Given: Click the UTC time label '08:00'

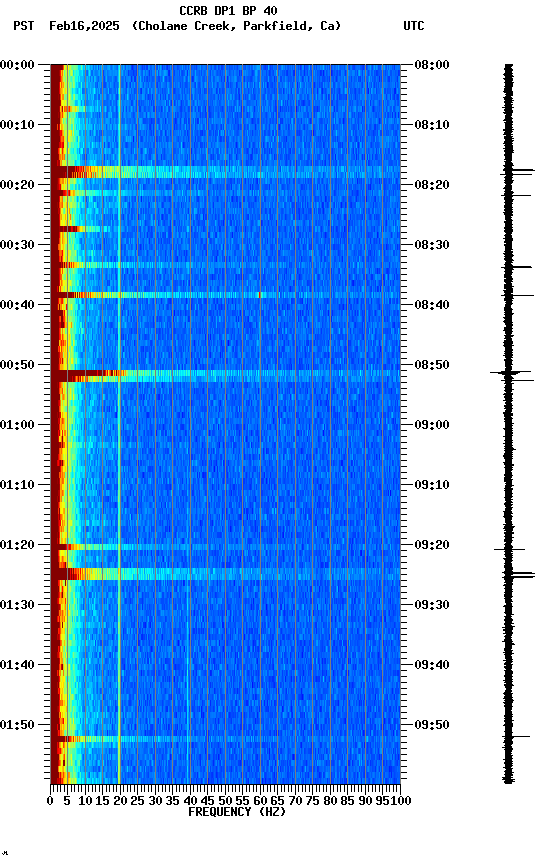Looking at the screenshot, I should click(432, 65).
